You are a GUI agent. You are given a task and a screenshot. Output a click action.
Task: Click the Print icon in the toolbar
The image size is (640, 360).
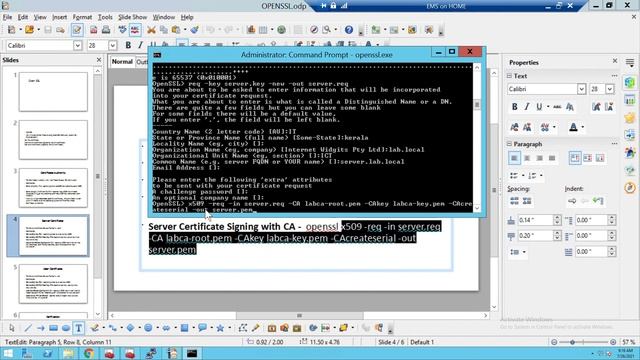click(x=106, y=30)
